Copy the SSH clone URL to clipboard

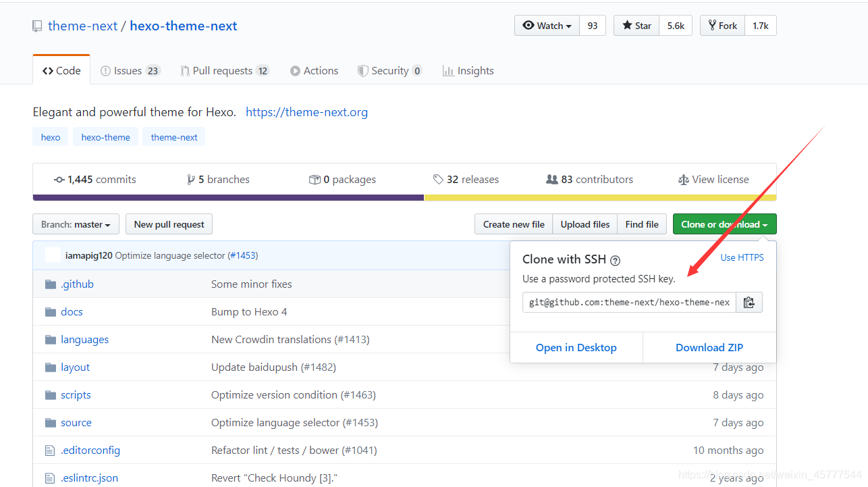[749, 303]
